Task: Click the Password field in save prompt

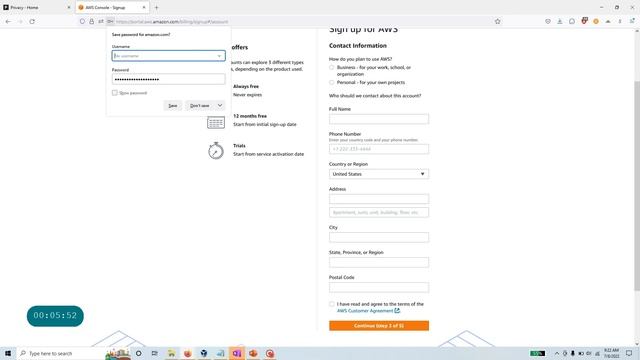Action: point(169,79)
